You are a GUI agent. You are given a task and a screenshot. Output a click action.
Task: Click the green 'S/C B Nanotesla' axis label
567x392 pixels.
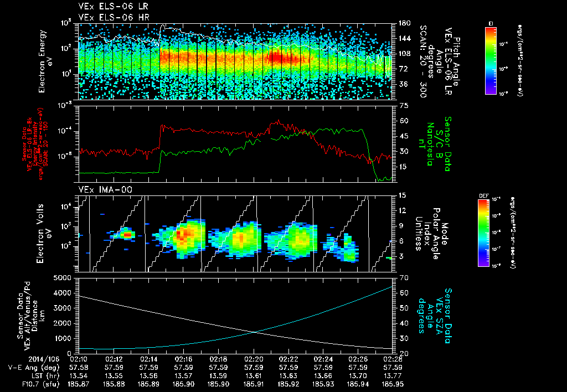[x=435, y=143]
